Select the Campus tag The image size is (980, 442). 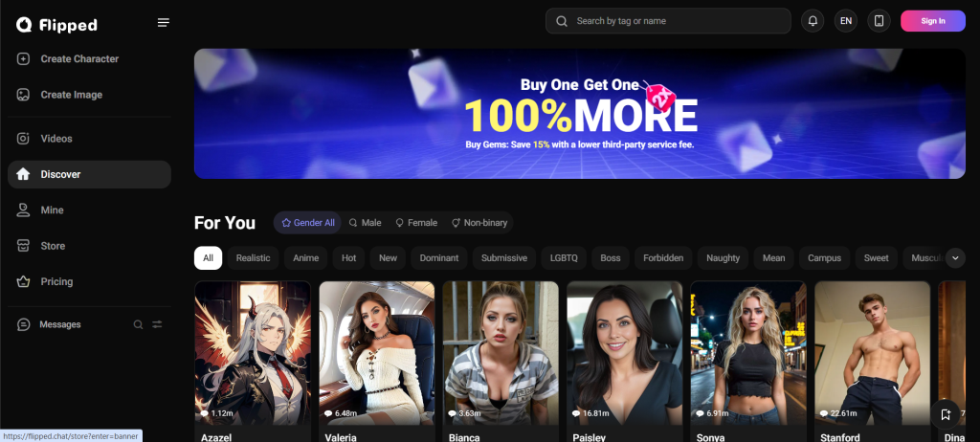pyautogui.click(x=824, y=258)
